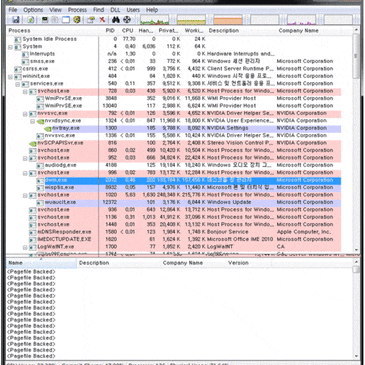Sort by the CPU column header
Viewport: 365px width, 365px height.
[x=127, y=31]
